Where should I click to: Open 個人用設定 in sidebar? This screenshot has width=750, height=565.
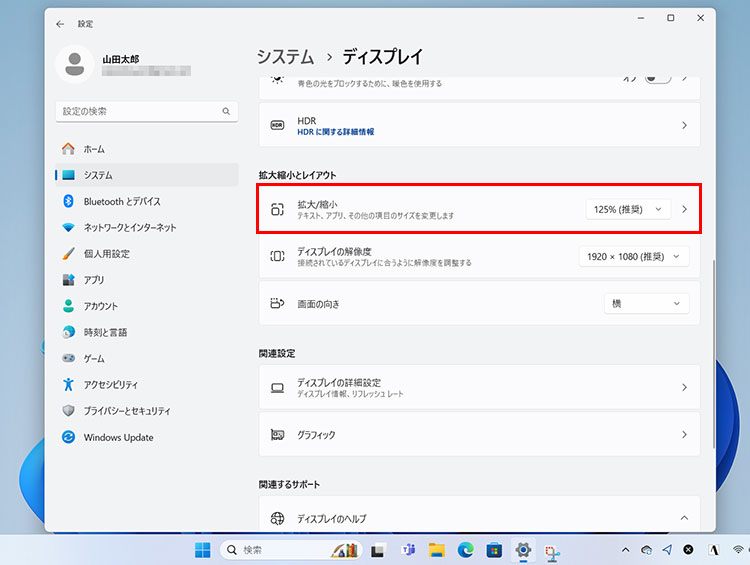106,254
